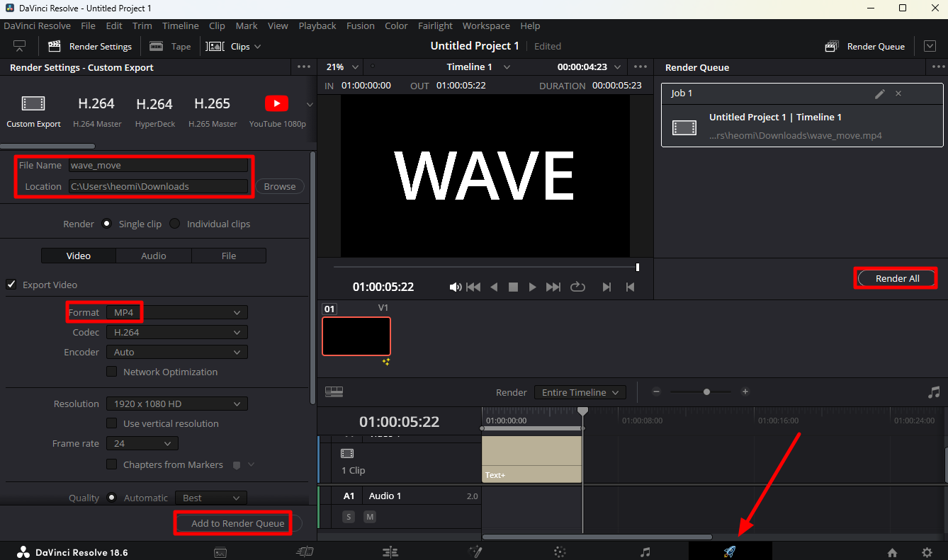Screen dimensions: 948x560
Task: Open the Media page from the bottom bar
Action: pyautogui.click(x=220, y=552)
